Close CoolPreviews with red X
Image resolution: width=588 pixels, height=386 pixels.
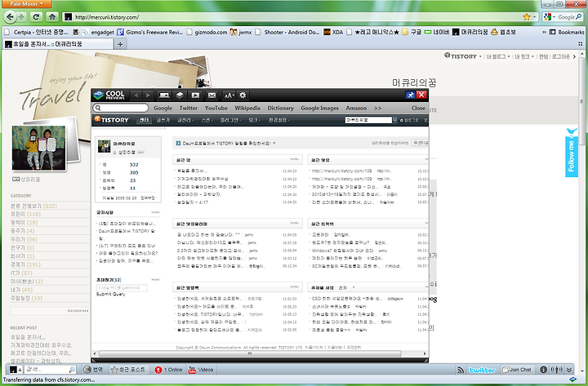[x=421, y=95]
